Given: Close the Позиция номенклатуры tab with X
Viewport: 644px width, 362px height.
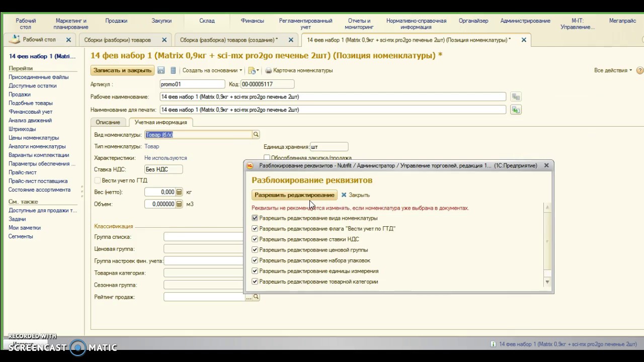Looking at the screenshot, I should point(524,40).
